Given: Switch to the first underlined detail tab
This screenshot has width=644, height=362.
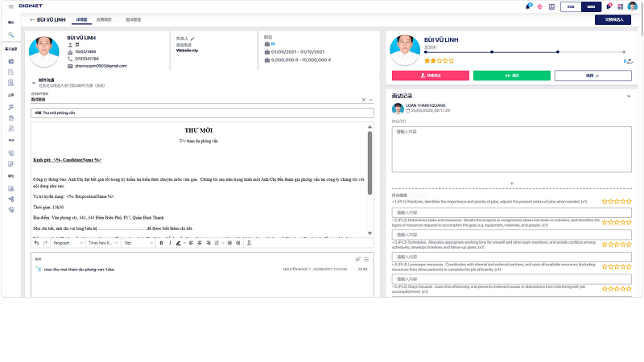Looking at the screenshot, I should point(81,19).
